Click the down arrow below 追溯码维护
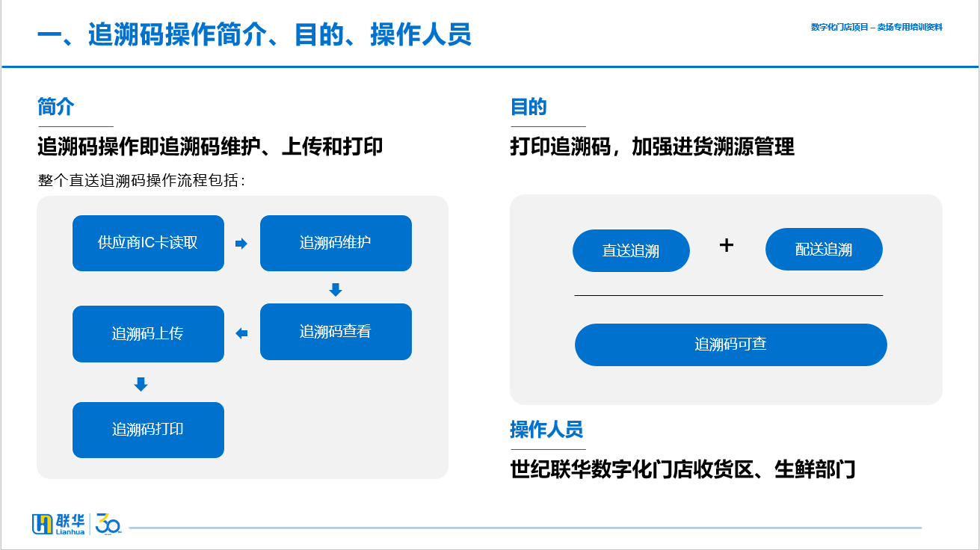This screenshot has width=980, height=550. (336, 289)
